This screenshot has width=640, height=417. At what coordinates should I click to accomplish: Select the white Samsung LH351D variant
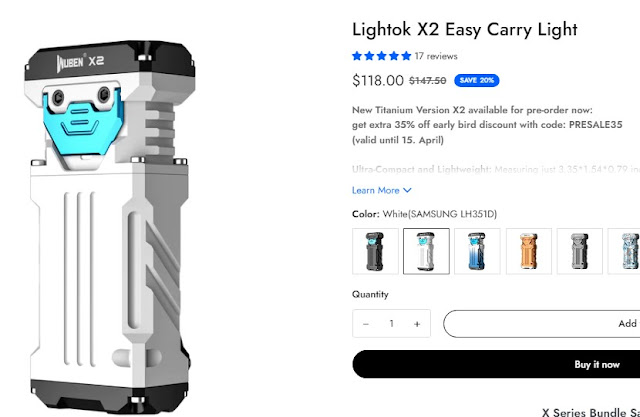click(x=426, y=251)
